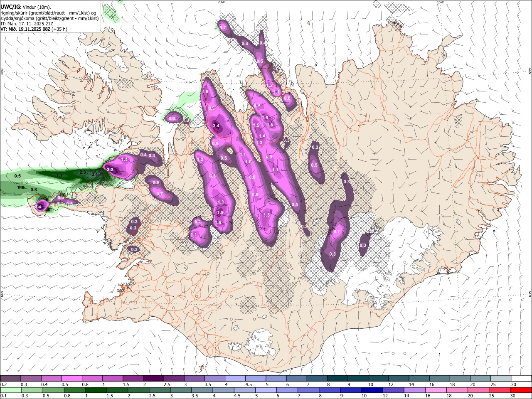Click the dark teal 8–9 swatch, upper scale
Image resolution: width=532 pixels, height=399 pixels.
(x=337, y=378)
